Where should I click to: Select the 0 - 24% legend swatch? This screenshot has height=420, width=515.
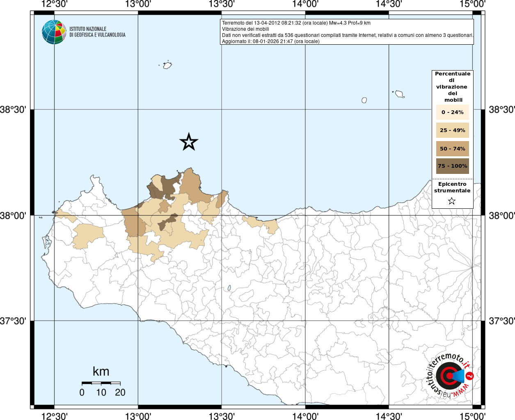[453, 112]
